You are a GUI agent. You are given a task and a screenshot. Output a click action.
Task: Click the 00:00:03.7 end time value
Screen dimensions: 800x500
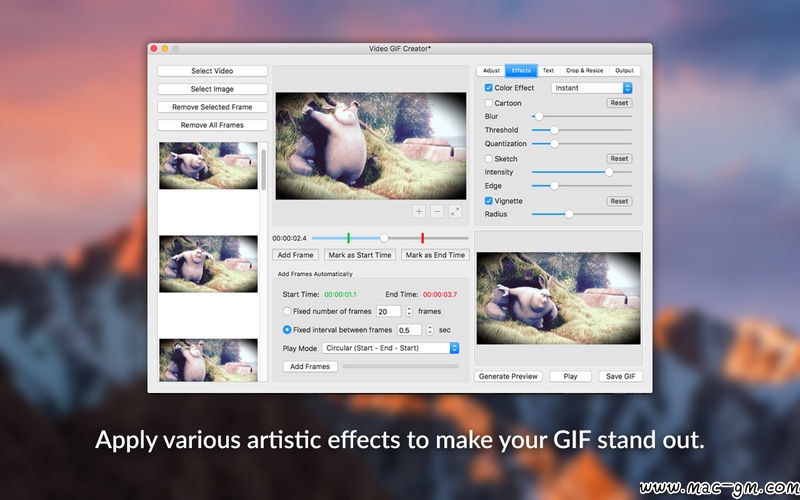(x=440, y=294)
